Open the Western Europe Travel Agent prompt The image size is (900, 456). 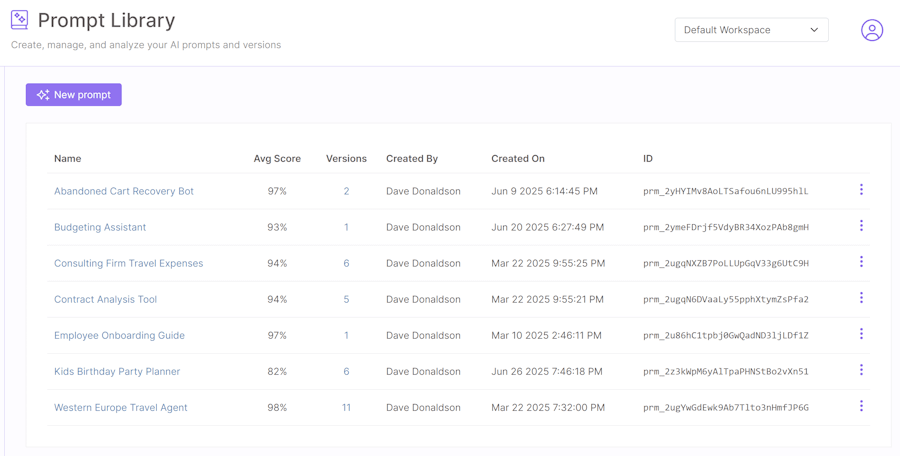[x=121, y=407]
